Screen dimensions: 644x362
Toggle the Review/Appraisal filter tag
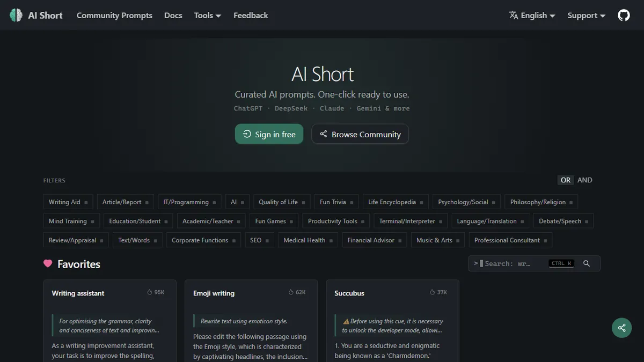point(76,240)
